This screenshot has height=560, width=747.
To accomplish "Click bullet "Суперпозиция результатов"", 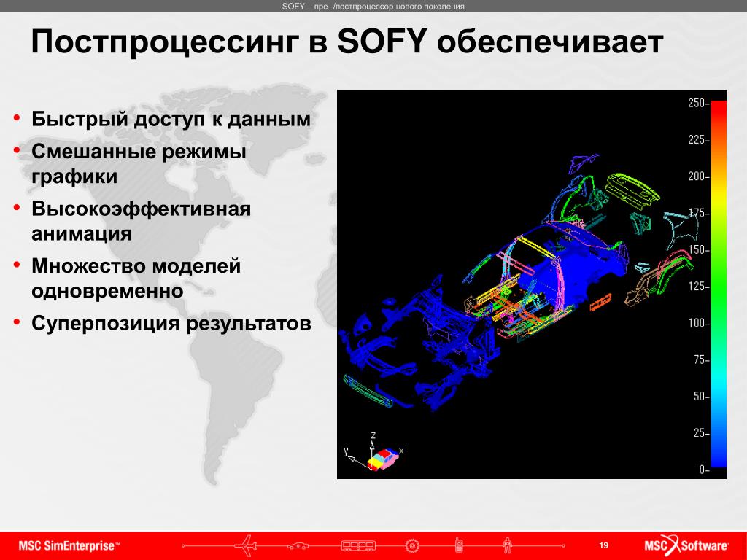I will pos(171,323).
